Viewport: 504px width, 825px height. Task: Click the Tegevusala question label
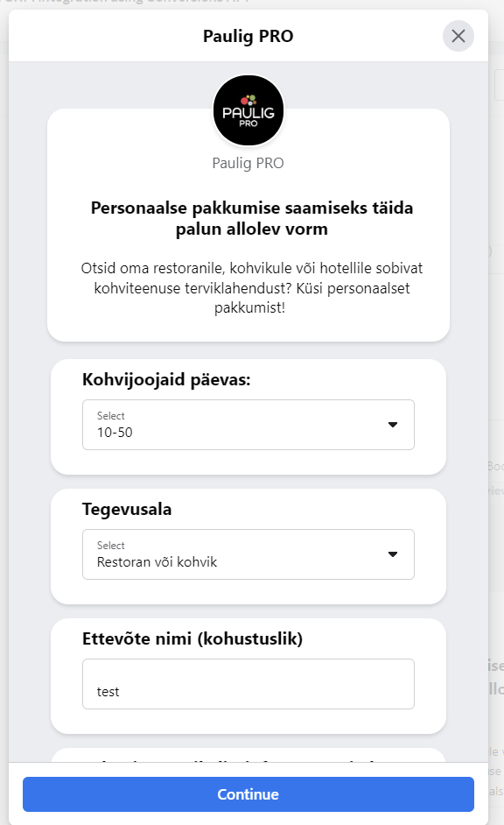127,510
